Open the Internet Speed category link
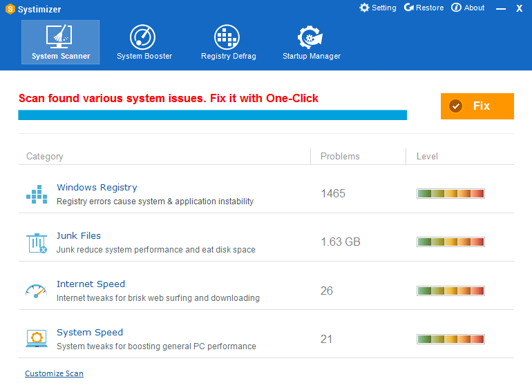Viewport: 532px width, 392px height. click(91, 284)
